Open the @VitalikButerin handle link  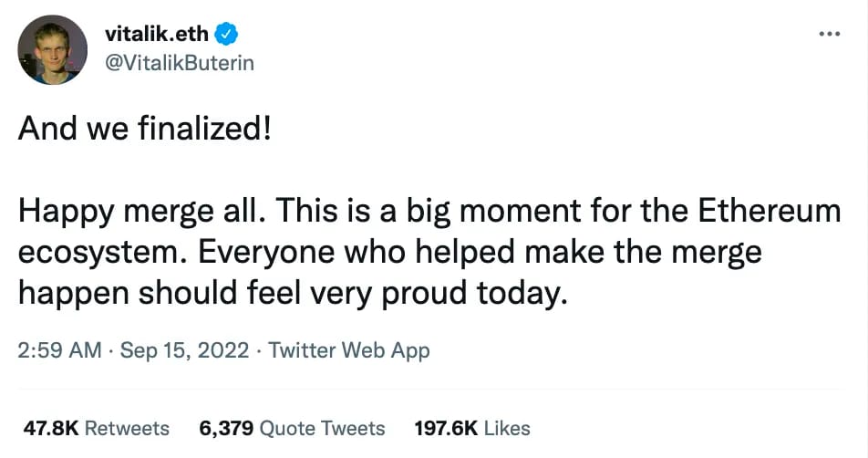(x=181, y=62)
